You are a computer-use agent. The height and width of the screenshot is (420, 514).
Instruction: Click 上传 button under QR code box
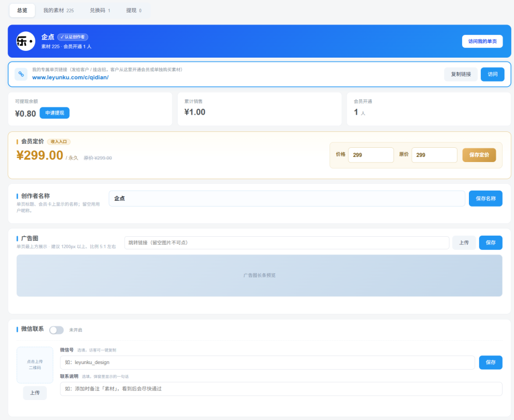point(35,393)
